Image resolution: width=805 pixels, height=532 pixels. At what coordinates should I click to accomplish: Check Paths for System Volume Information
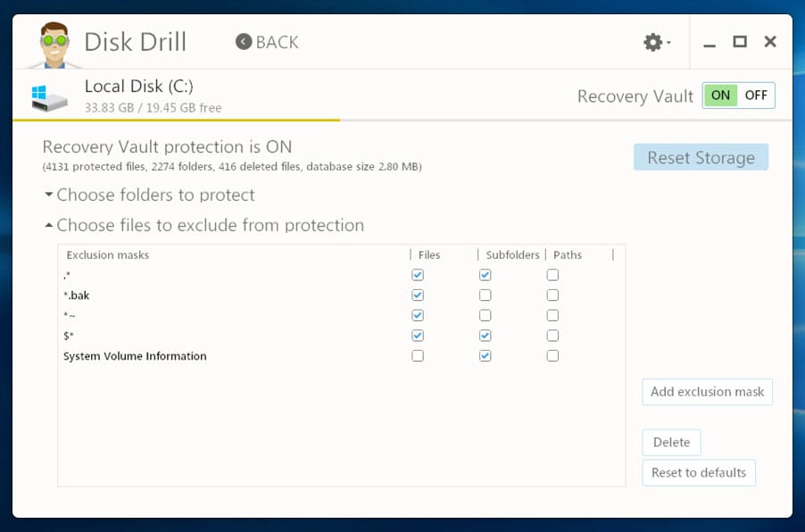click(x=552, y=356)
